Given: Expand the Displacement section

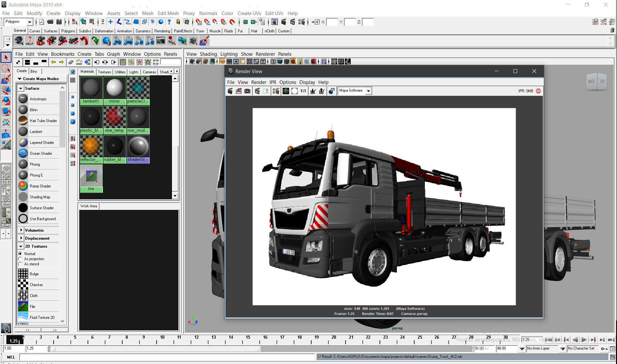Looking at the screenshot, I should [21, 238].
